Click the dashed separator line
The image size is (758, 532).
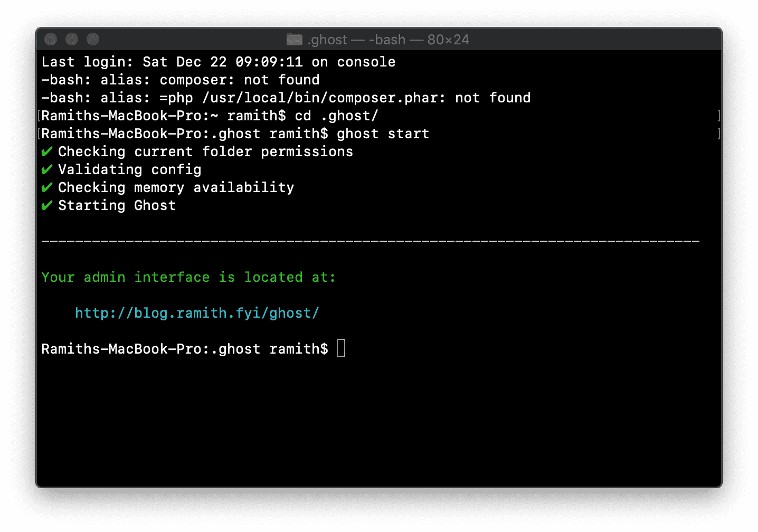[369, 242]
